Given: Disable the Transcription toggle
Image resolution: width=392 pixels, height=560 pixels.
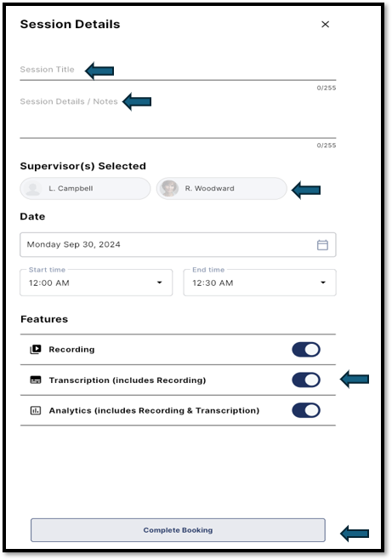Looking at the screenshot, I should (x=306, y=380).
